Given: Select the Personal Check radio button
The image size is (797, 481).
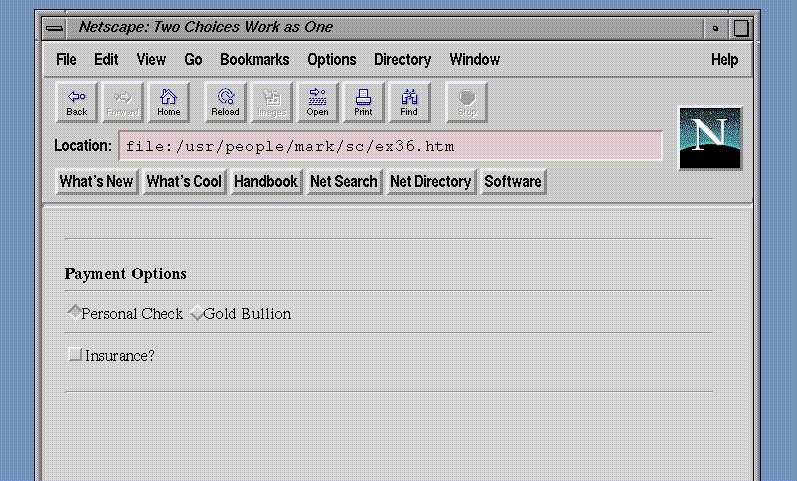Looking at the screenshot, I should (74, 313).
